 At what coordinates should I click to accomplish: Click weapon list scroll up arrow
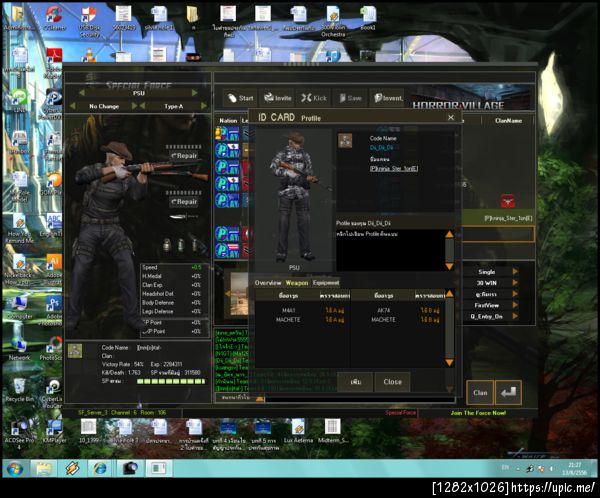(x=450, y=294)
